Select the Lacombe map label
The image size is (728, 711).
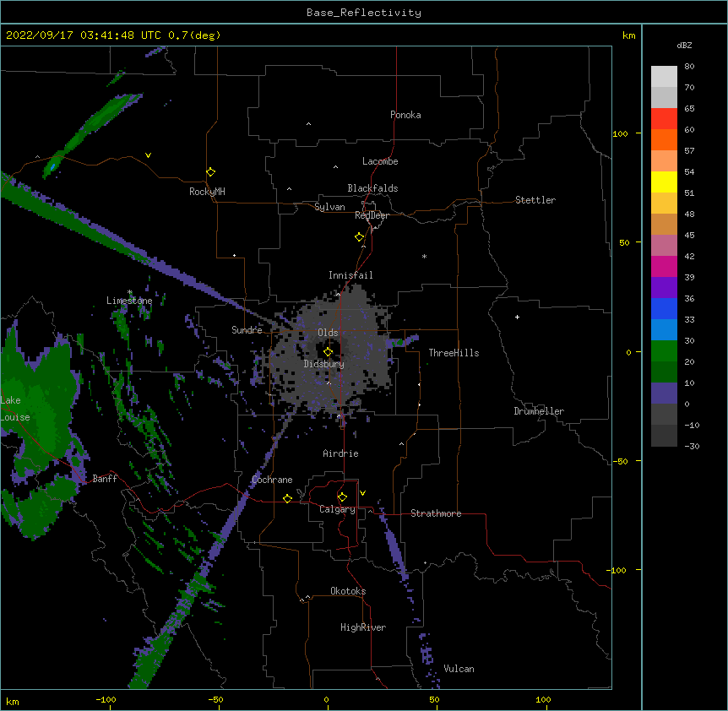click(380, 161)
